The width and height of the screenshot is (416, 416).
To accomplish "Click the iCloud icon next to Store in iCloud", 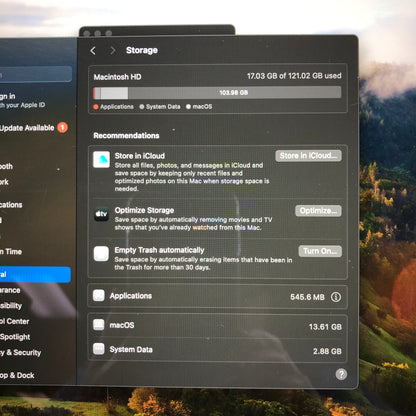I will [x=101, y=159].
